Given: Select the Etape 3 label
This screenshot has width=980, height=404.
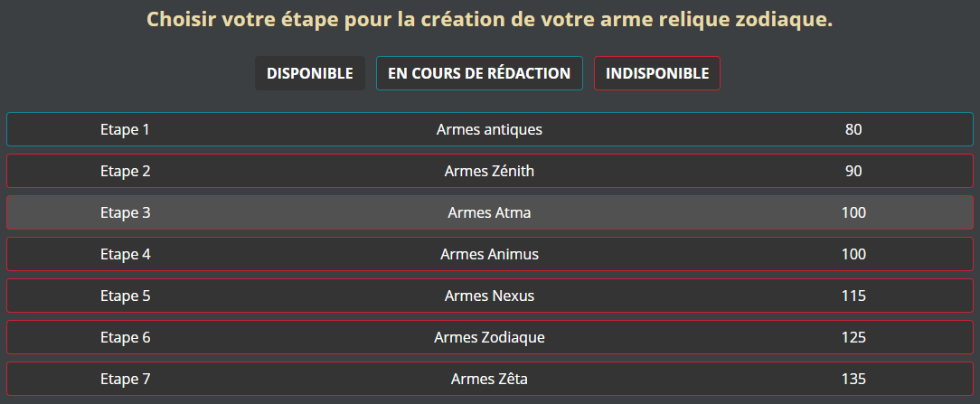Looking at the screenshot, I should click(x=125, y=212).
